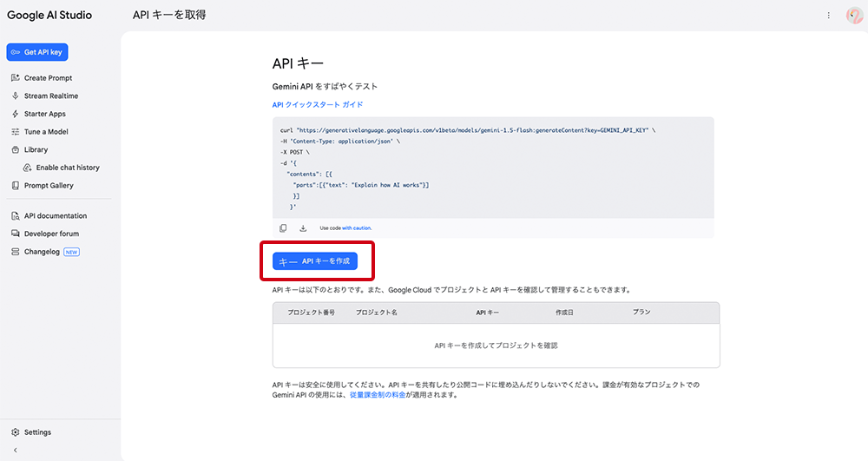This screenshot has width=868, height=461.
Task: Click the API キーを作成 button
Action: (315, 261)
